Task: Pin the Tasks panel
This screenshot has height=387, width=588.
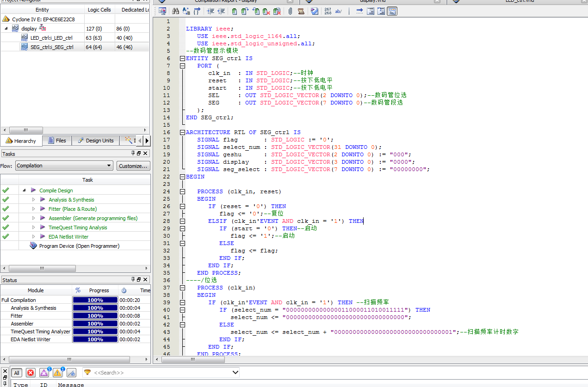Action: tap(133, 153)
